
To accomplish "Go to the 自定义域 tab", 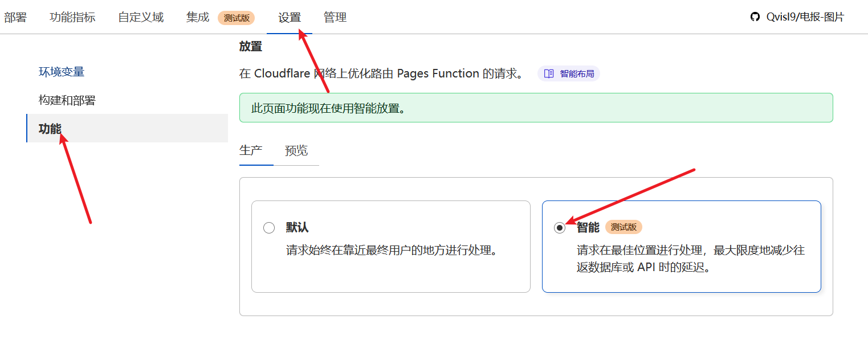I will 141,17.
